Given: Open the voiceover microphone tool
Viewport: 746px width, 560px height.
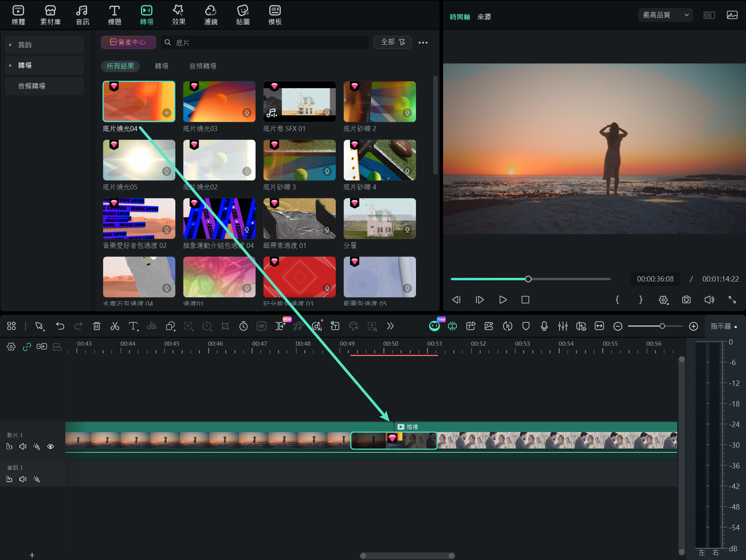Looking at the screenshot, I should click(x=544, y=326).
